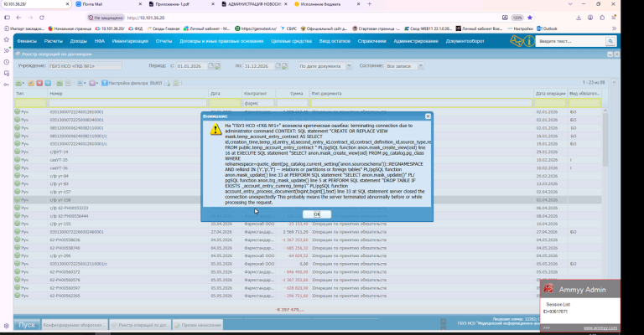
Task: Collapse the side panel with double-arrow icon
Action: [x=614, y=82]
